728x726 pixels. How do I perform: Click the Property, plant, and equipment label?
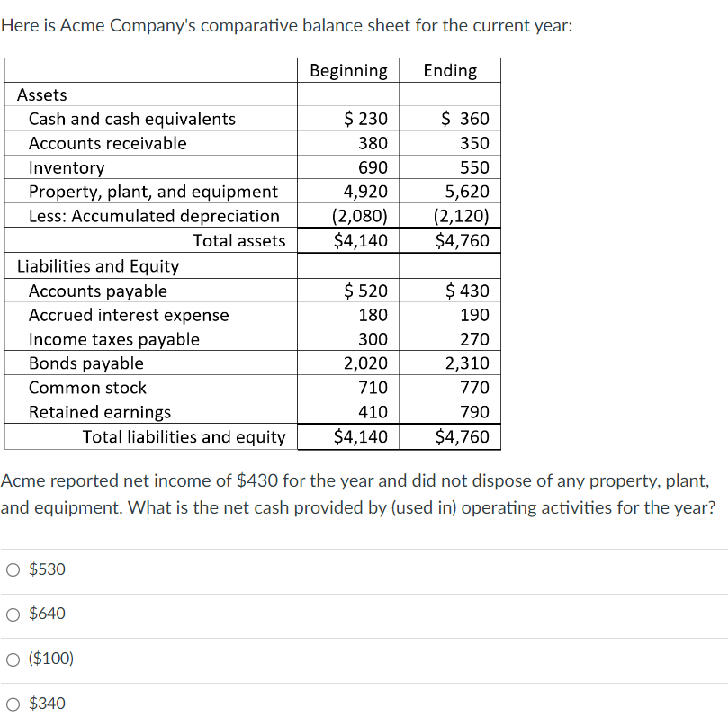tap(153, 192)
